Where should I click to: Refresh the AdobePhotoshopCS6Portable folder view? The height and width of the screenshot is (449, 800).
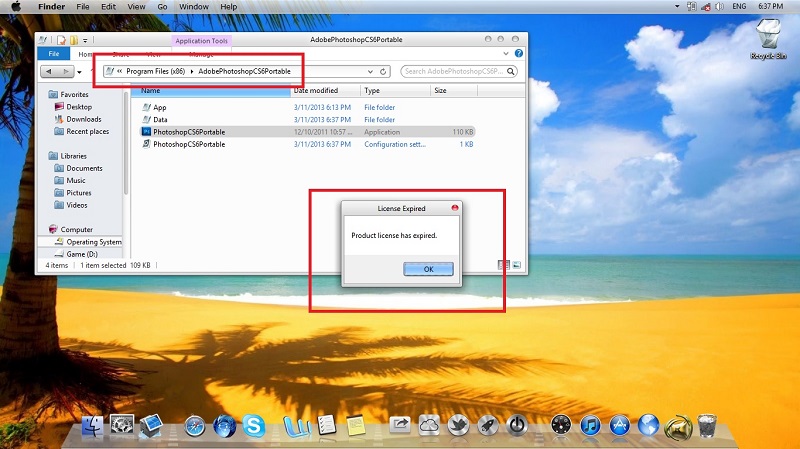click(x=383, y=71)
